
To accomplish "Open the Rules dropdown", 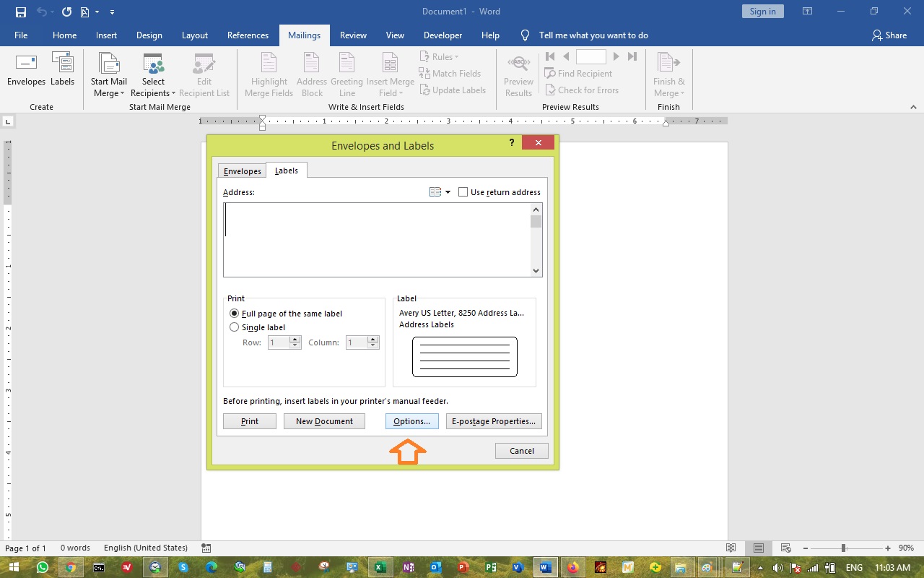I will pos(439,56).
